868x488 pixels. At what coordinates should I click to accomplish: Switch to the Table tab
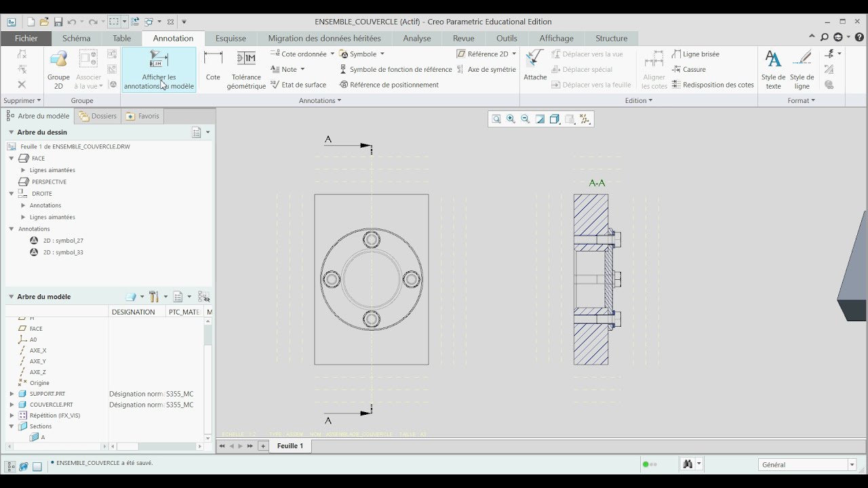pos(122,38)
